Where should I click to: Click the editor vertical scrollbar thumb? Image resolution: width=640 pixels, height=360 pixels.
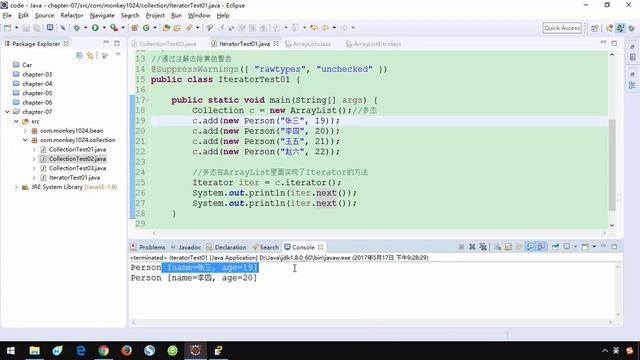612,165
